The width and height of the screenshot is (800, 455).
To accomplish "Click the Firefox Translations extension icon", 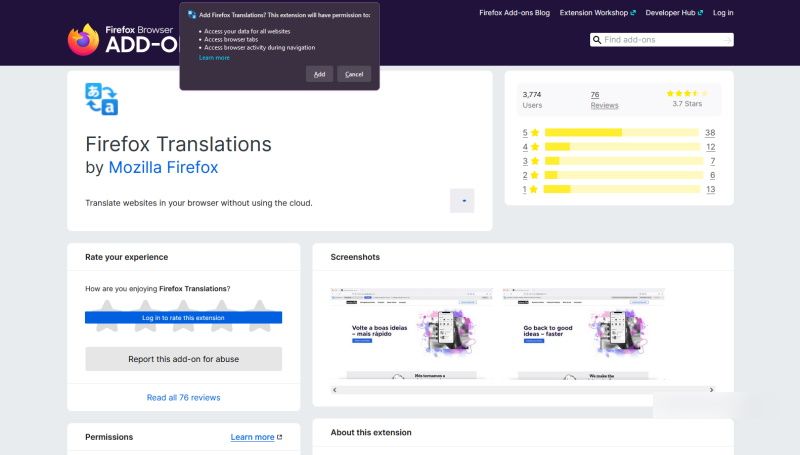I will pos(102,99).
